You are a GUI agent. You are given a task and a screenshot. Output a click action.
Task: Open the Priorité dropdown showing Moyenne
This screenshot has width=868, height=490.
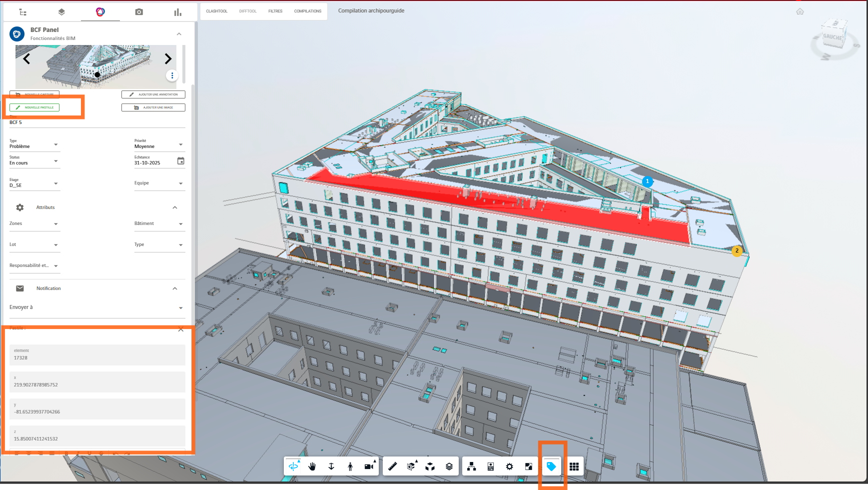159,145
